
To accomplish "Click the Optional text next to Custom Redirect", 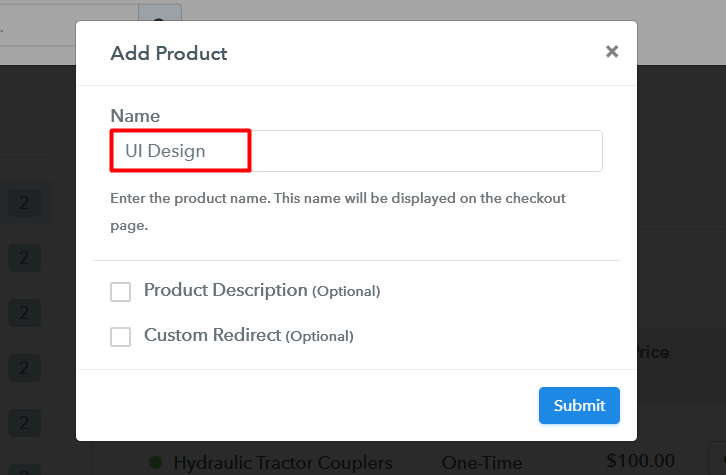I will click(x=319, y=337).
